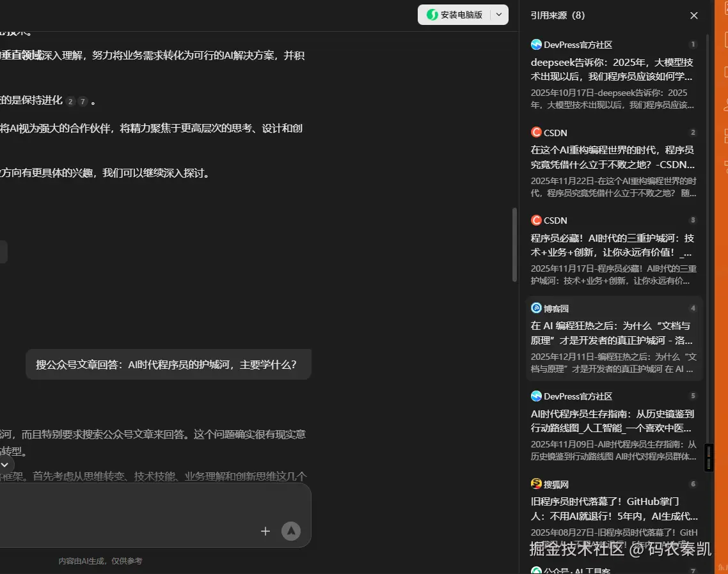Image resolution: width=728 pixels, height=574 pixels.
Task: Click the 搜狐网 site icon in citation list
Action: coord(535,484)
